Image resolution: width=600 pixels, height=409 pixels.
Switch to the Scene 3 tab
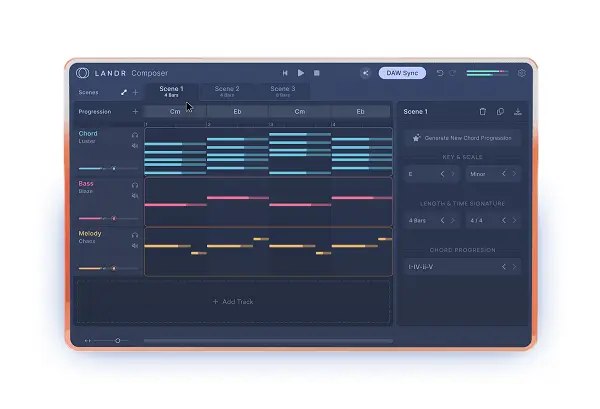pyautogui.click(x=283, y=91)
